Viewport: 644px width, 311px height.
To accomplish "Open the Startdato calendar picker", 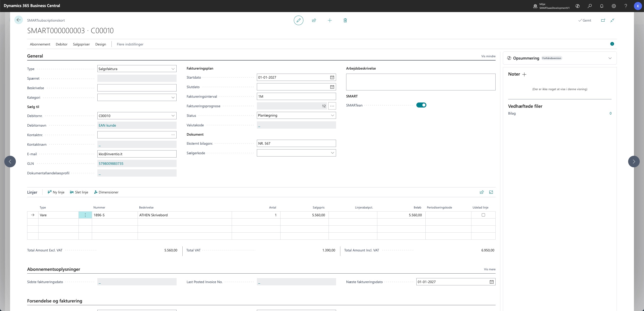I will coord(332,77).
